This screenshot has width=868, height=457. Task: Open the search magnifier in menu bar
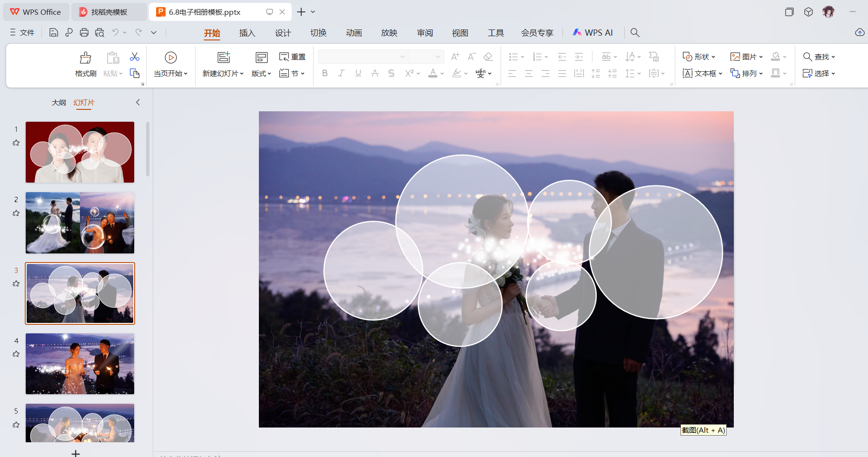[x=635, y=32]
